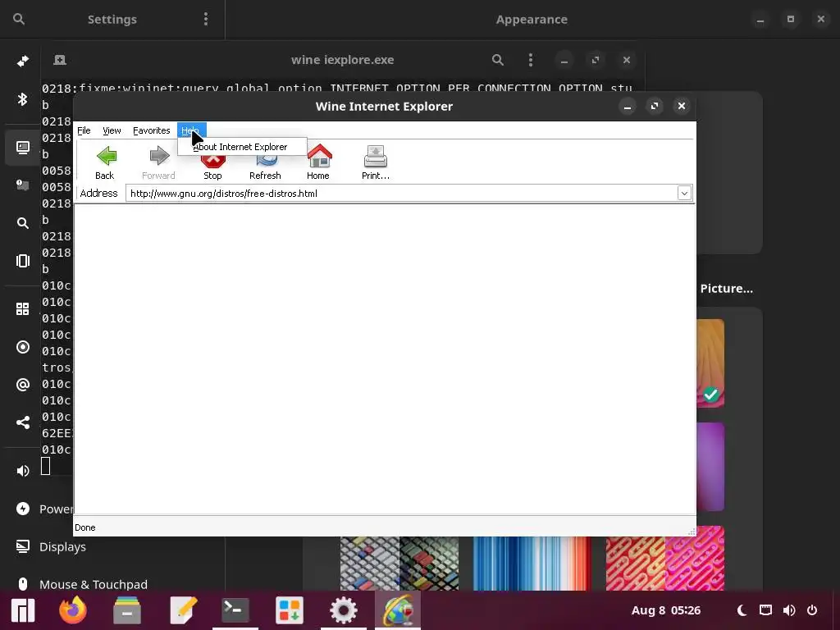The width and height of the screenshot is (840, 630).
Task: Switch to Wine Internet Explorer taskbar icon
Action: [398, 610]
